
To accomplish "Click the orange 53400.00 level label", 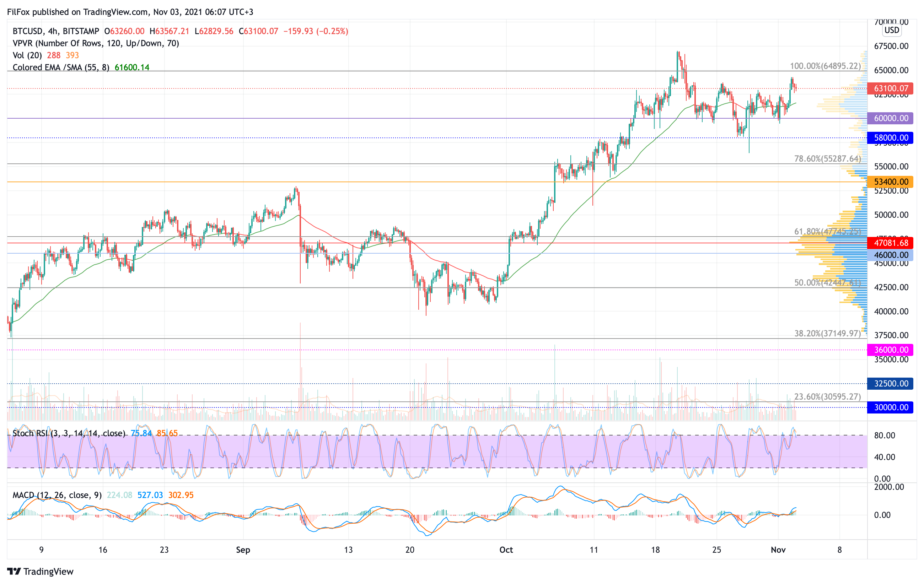I will point(891,182).
